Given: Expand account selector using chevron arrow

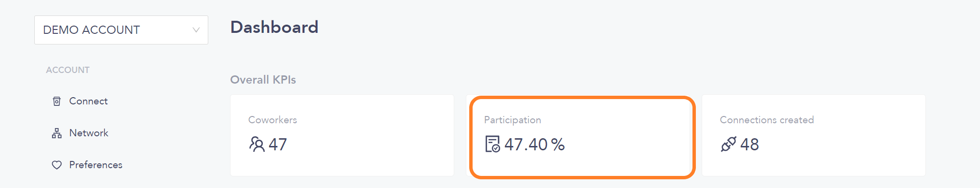Looking at the screenshot, I should (196, 30).
